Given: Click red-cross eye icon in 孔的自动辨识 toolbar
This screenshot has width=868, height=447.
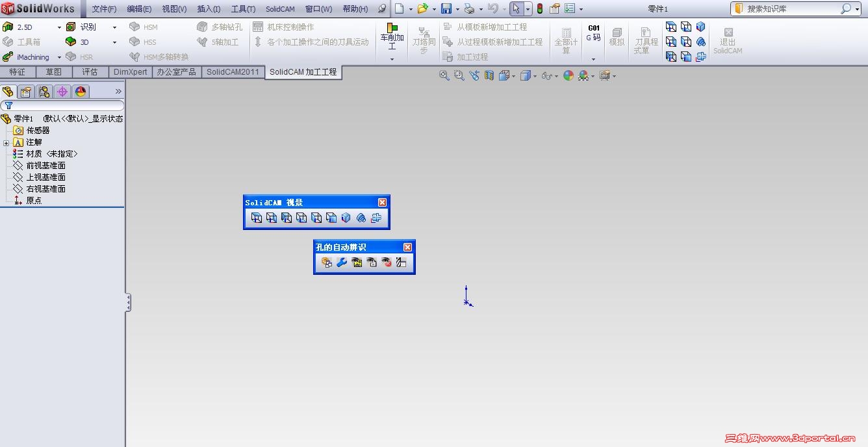Looking at the screenshot, I should point(387,262).
